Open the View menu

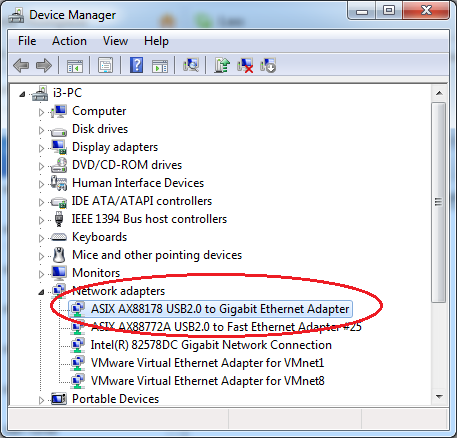[115, 41]
